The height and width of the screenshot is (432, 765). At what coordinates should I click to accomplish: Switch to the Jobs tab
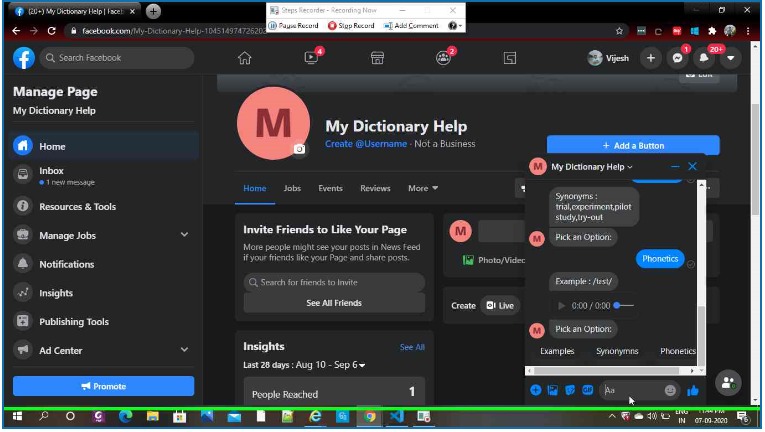click(x=292, y=188)
